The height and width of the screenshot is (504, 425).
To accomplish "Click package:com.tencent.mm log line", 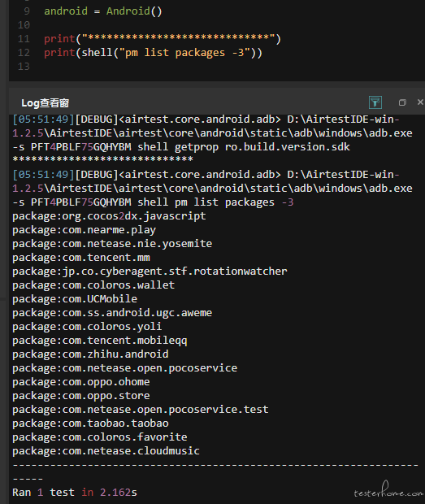I will point(81,258).
